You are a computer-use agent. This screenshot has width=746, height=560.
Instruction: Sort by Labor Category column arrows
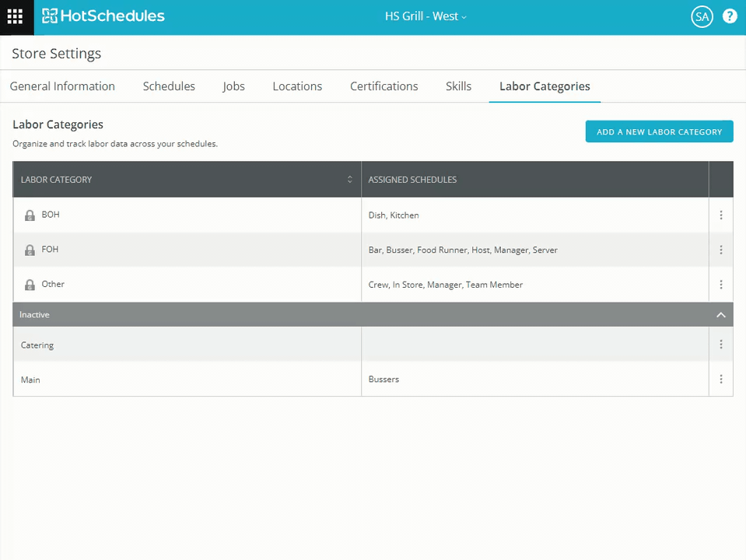pos(350,180)
